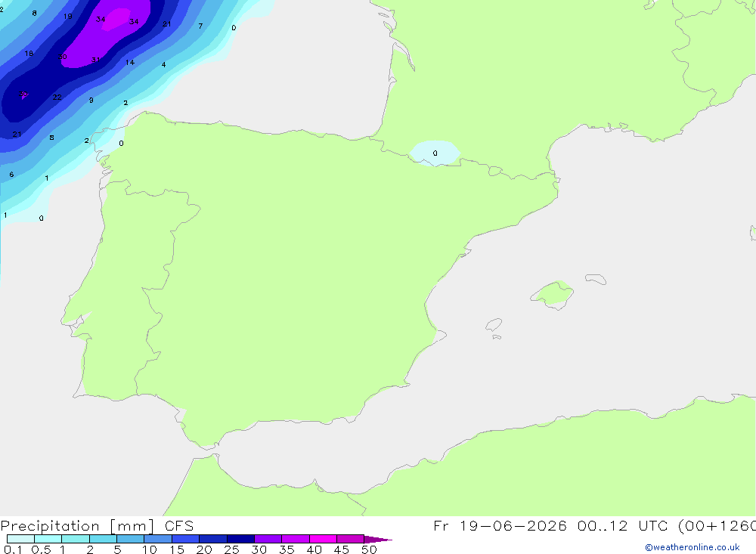The width and height of the screenshot is (756, 554).
Task: Click the legend arrow tip above 50 mm
Action: pos(378,540)
